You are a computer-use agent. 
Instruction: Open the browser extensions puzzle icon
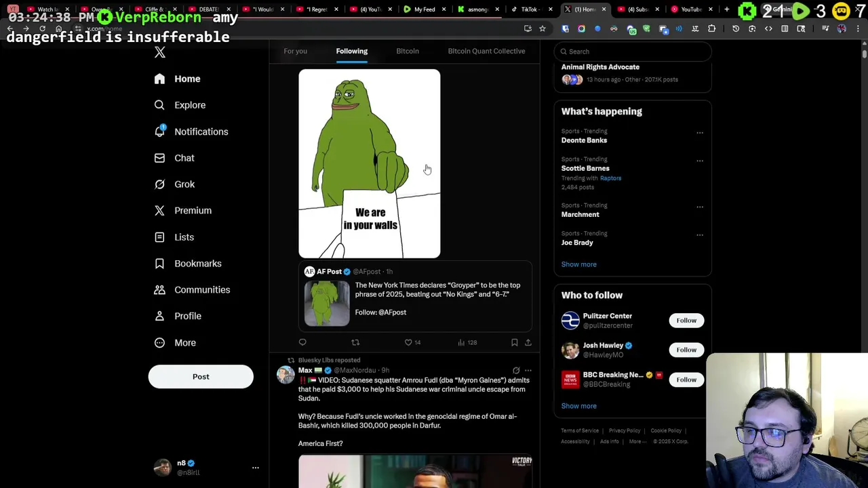pos(711,28)
